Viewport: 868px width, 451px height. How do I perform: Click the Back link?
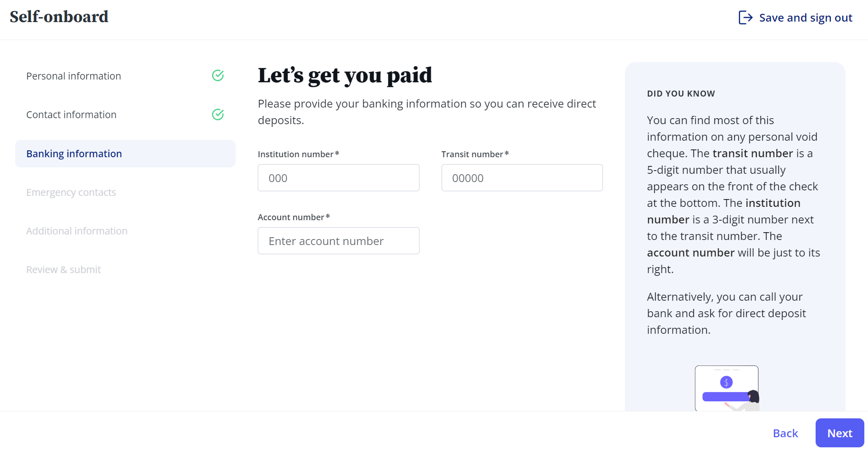(785, 433)
